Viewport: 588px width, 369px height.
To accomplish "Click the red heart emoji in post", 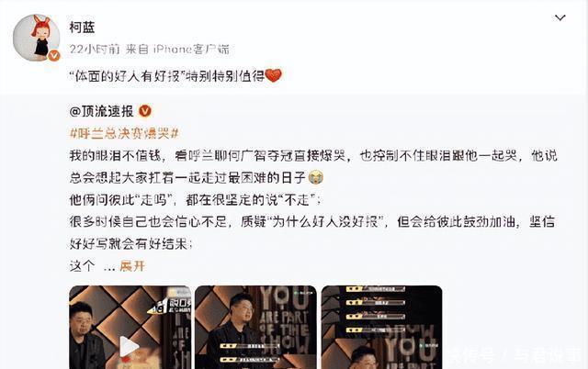I will pos(274,75).
